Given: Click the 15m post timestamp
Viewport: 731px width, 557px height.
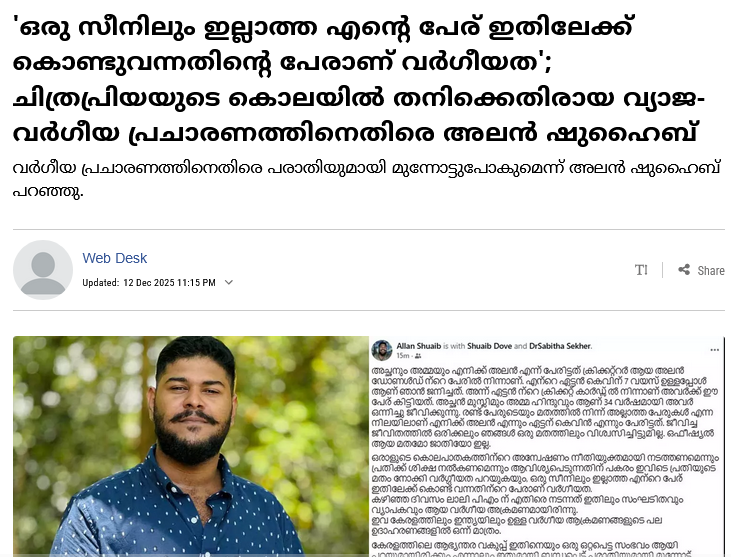Looking at the screenshot, I should [x=402, y=356].
